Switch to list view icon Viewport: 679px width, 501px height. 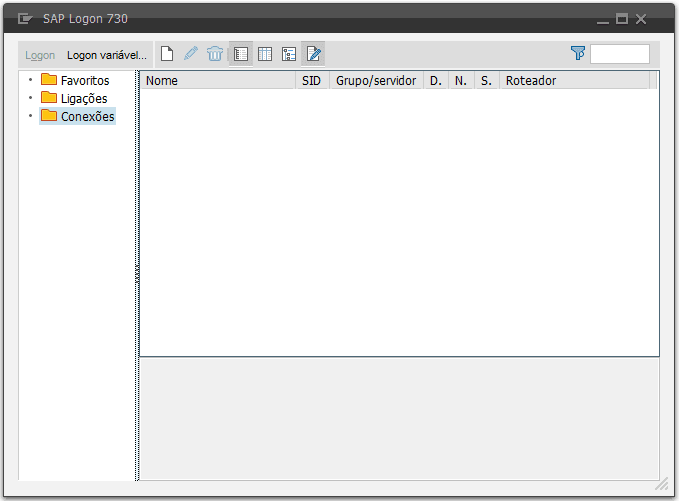tap(265, 54)
